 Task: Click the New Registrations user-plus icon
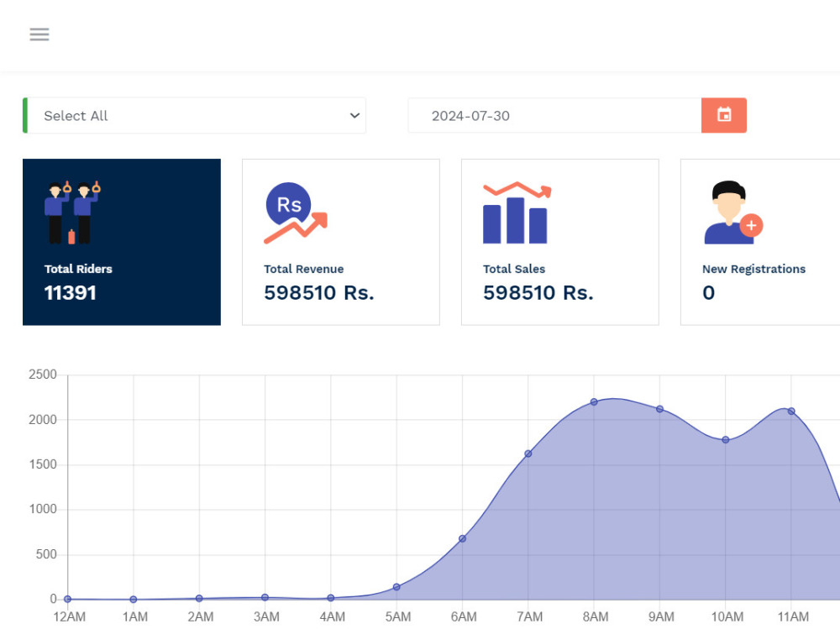pos(733,212)
